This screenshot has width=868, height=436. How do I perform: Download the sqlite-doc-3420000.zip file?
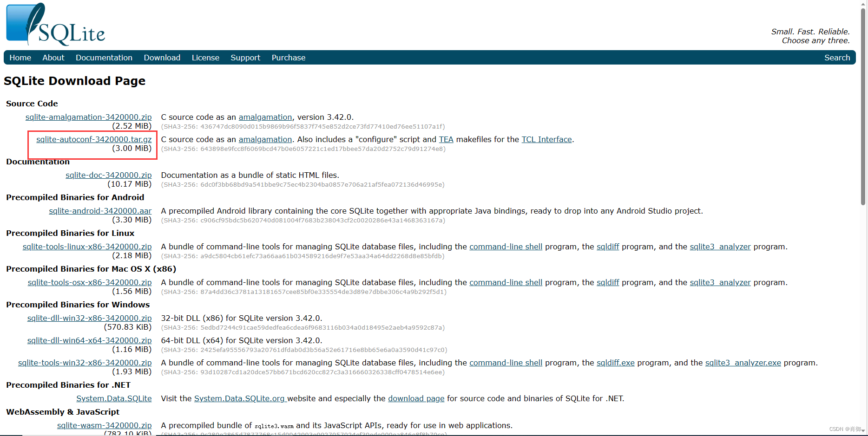[x=108, y=175]
